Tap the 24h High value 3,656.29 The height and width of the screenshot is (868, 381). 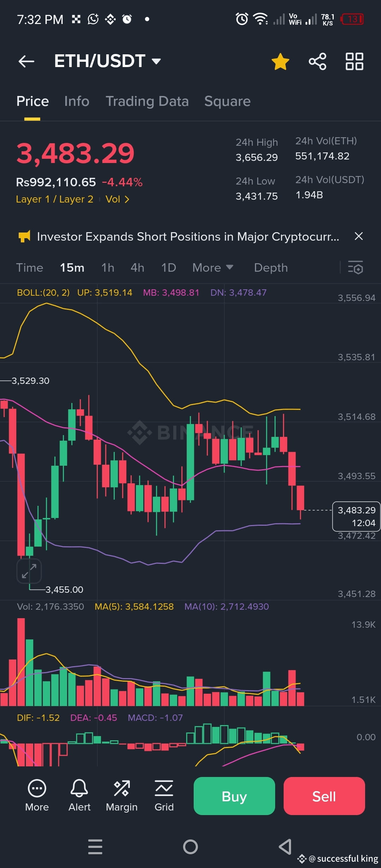point(257,157)
